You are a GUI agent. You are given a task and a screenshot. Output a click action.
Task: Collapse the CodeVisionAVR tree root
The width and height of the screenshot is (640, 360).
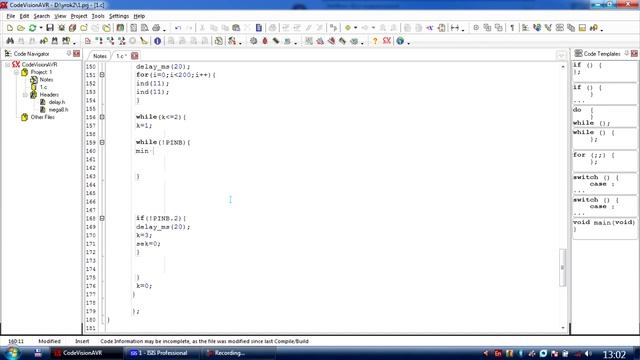[x=7, y=64]
